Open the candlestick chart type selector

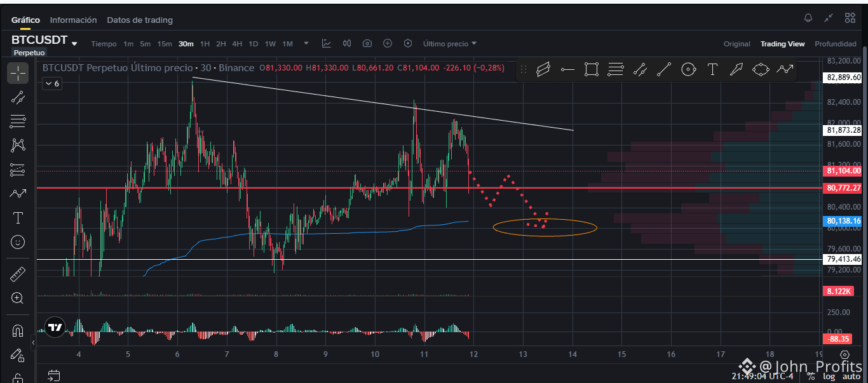(347, 44)
